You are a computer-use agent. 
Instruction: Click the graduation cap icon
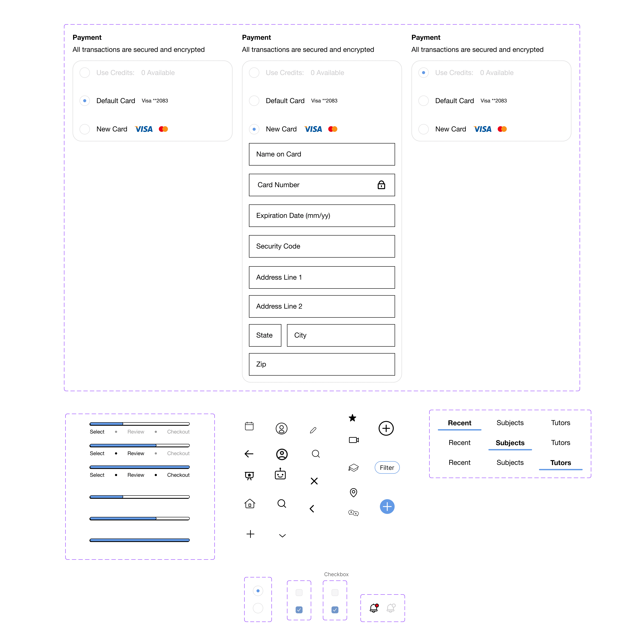(353, 468)
